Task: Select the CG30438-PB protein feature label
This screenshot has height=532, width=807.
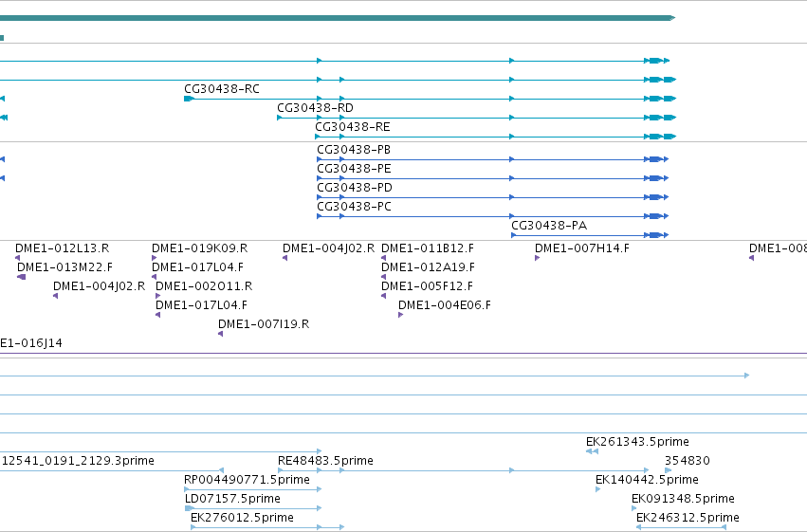Action: [x=354, y=150]
